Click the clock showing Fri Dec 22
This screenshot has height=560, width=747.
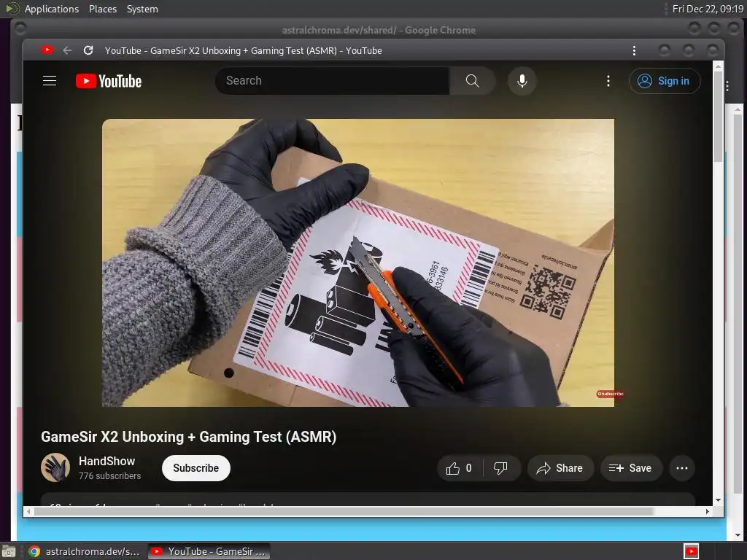708,9
